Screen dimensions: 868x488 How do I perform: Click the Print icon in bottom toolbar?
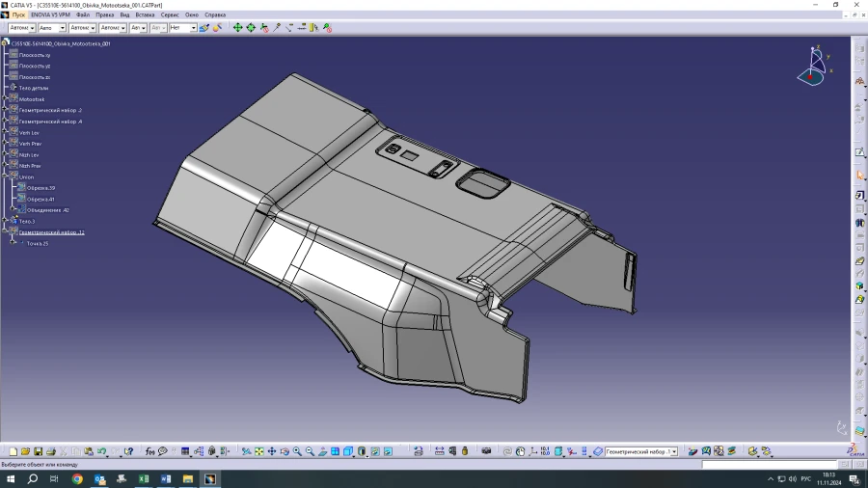click(x=51, y=451)
